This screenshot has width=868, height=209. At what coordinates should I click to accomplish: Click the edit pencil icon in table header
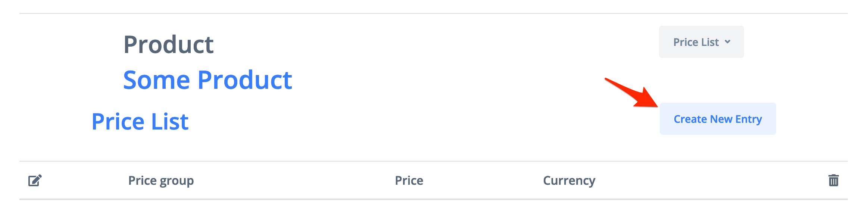(35, 181)
